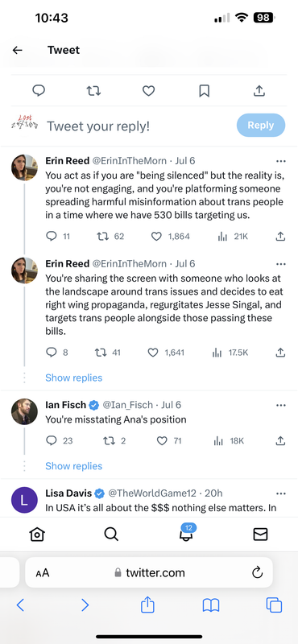
Task: Open more options on Ian Fisch's tweet
Action: coord(281,406)
